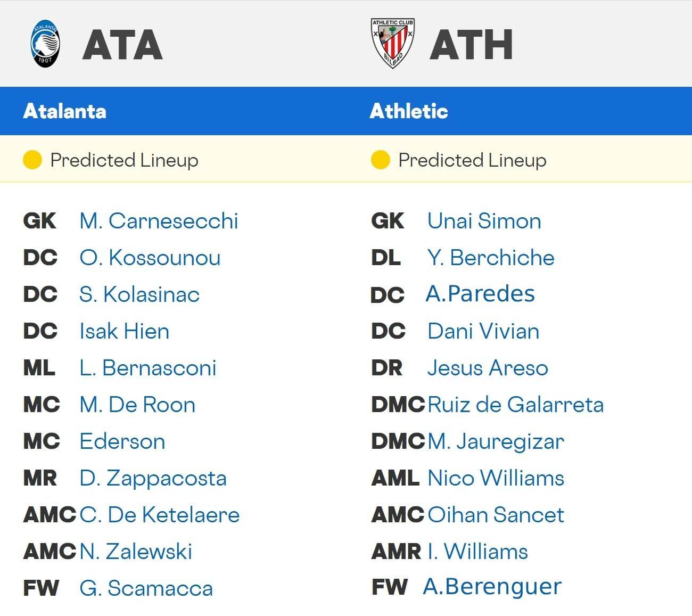Expand the Athletic team section header
Viewport: 692px width, 616px height.
(409, 111)
